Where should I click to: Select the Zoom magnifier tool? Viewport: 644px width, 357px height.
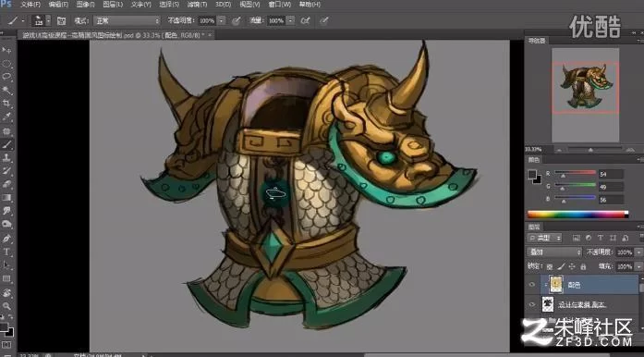click(6, 306)
